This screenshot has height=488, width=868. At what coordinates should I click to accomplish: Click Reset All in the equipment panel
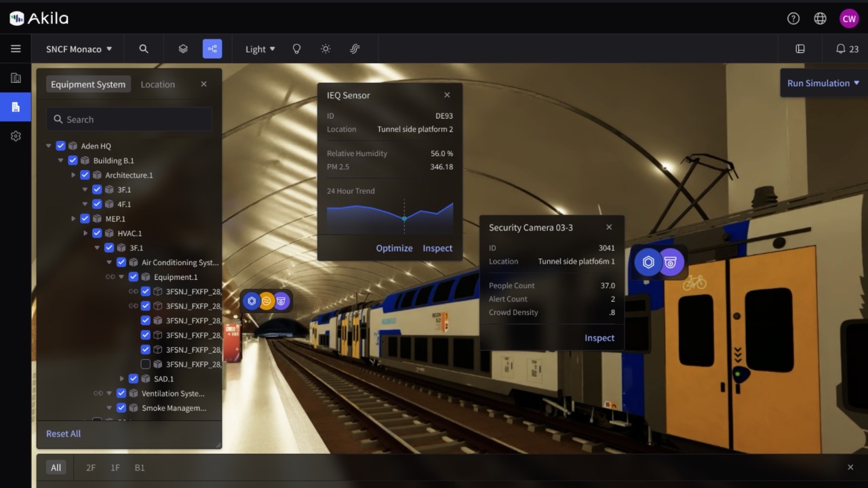pos(63,433)
